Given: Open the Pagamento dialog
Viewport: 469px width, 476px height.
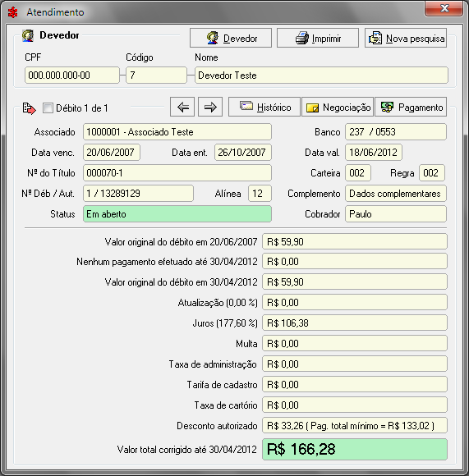Looking at the screenshot, I should [x=411, y=107].
